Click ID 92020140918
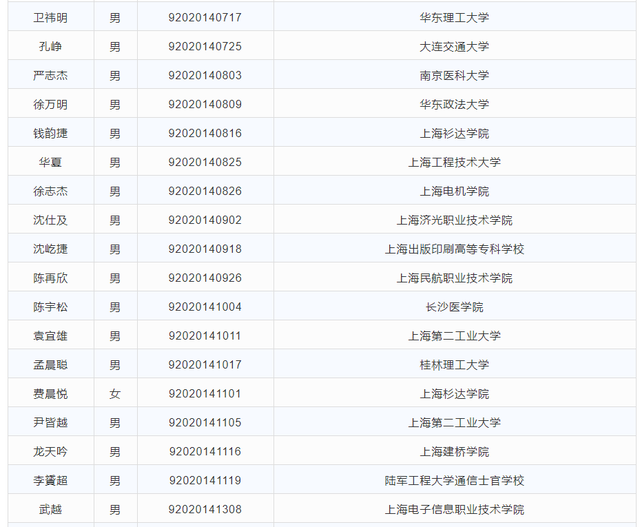This screenshot has height=527, width=640. point(205,249)
